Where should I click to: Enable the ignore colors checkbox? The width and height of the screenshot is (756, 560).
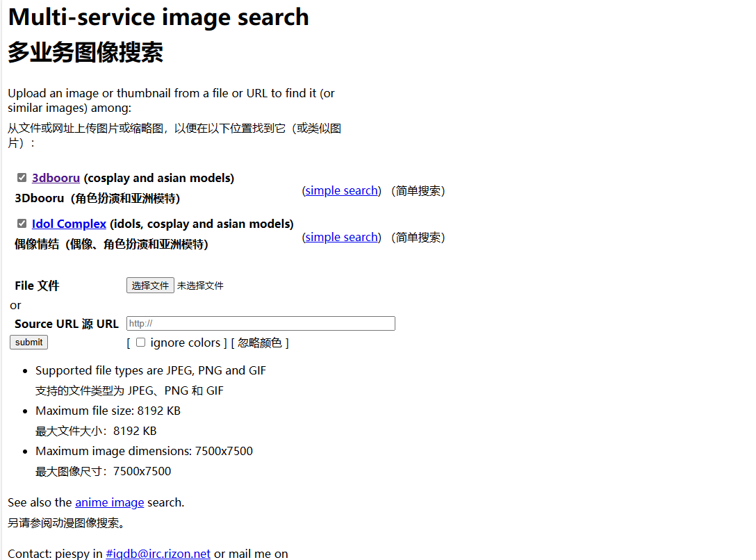coord(141,342)
